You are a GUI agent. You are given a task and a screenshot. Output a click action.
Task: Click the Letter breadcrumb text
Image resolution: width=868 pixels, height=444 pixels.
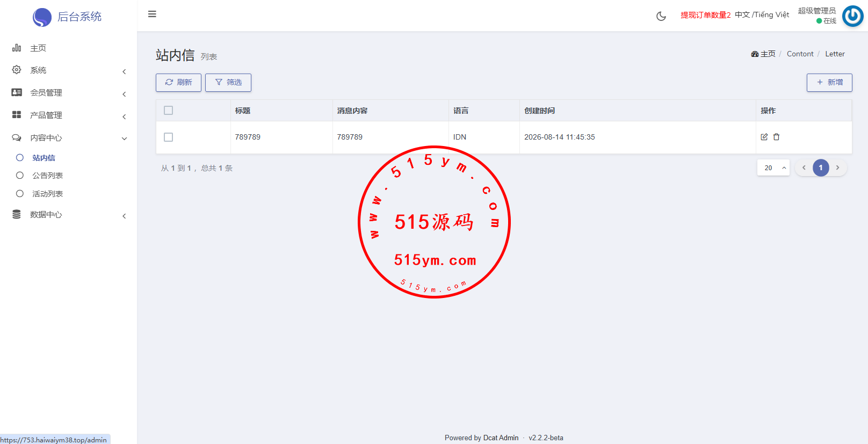(x=835, y=54)
